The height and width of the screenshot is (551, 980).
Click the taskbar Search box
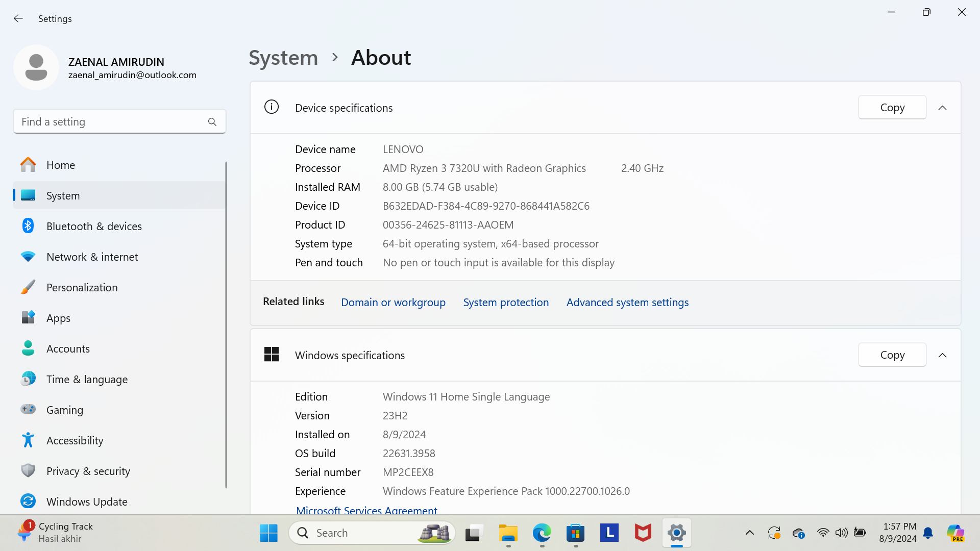372,533
